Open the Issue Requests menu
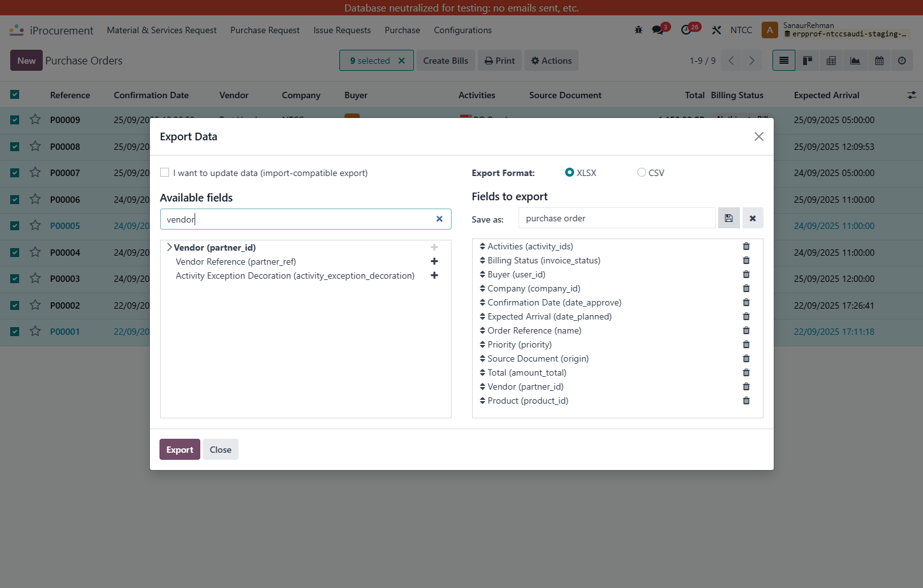This screenshot has width=923, height=588. (342, 30)
